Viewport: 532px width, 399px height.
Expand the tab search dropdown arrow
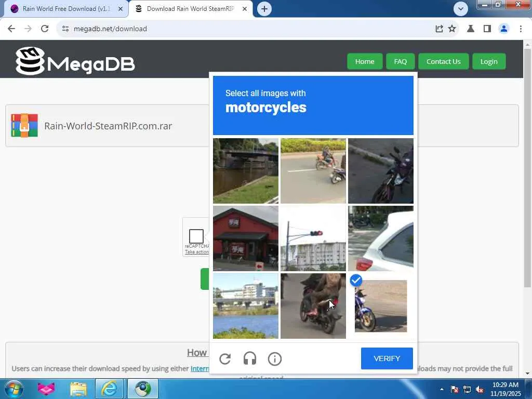(x=460, y=9)
